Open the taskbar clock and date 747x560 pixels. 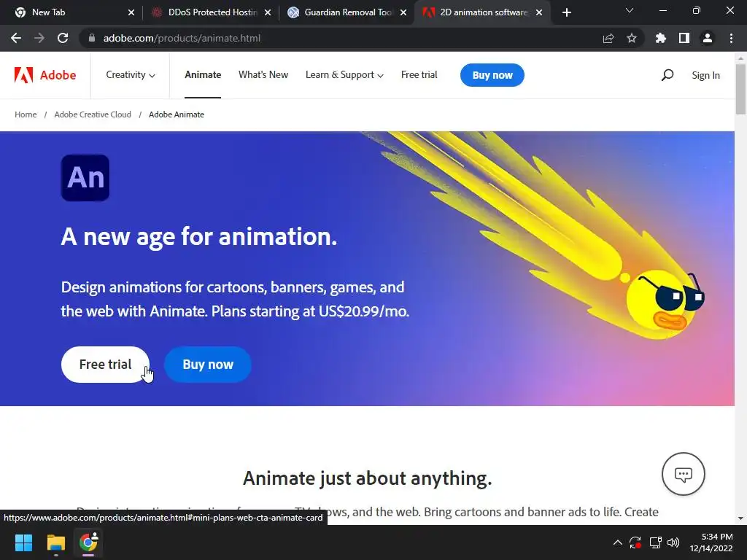tap(712, 542)
